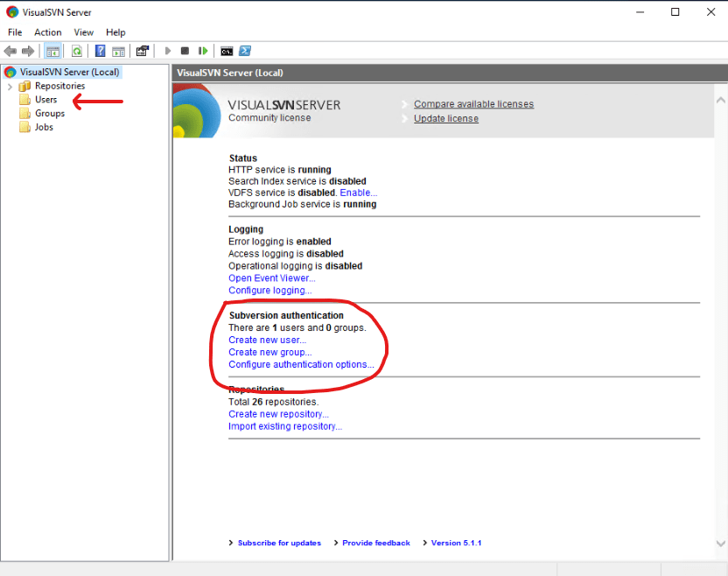Click Create new repository... link

click(x=278, y=414)
